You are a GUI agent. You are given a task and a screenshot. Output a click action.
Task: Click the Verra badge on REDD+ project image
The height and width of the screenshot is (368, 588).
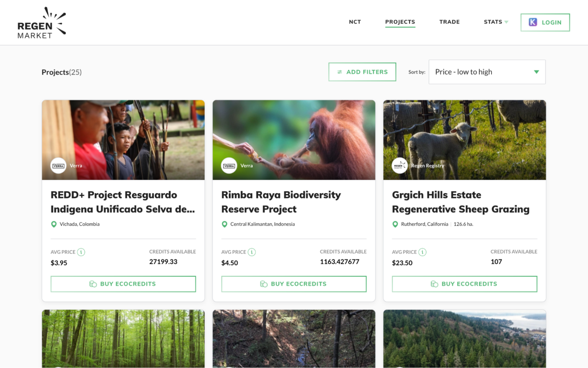59,166
